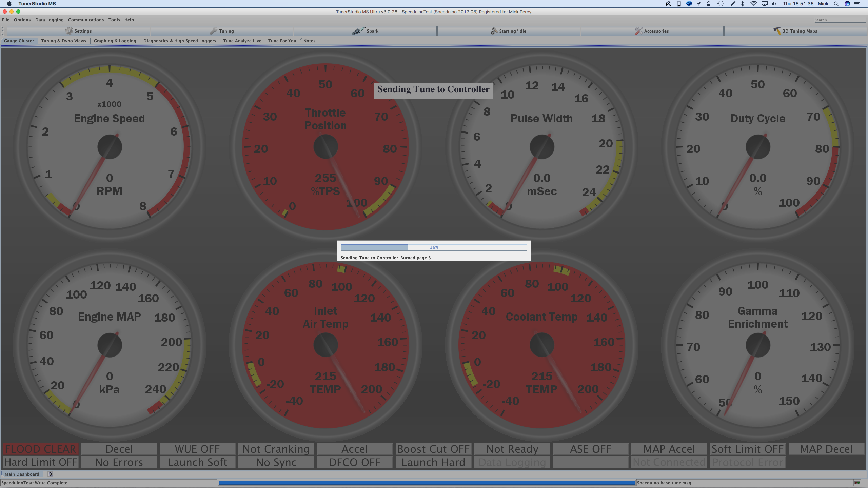Open the macOS Spotlight search icon
868x488 pixels.
836,4
